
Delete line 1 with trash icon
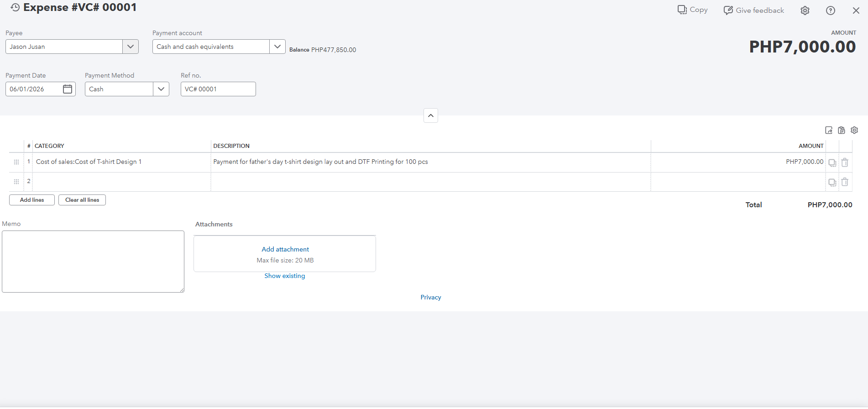click(845, 163)
